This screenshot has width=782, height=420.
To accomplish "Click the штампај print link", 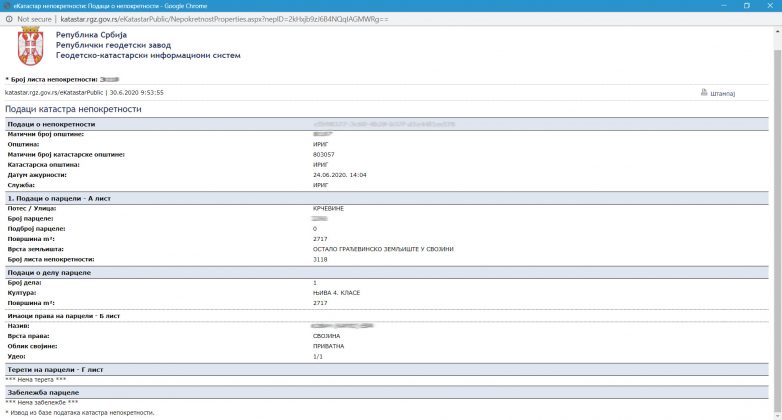I will (722, 93).
